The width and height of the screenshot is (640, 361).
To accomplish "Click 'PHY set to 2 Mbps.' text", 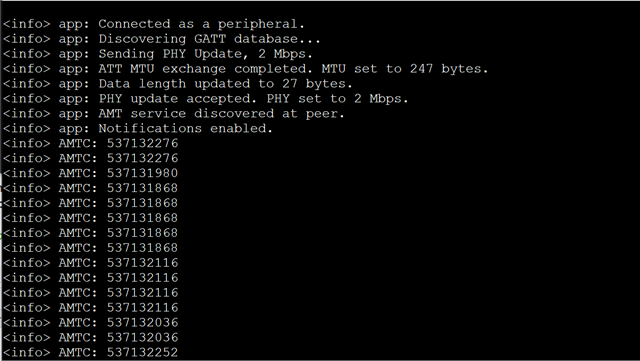I will point(337,99).
